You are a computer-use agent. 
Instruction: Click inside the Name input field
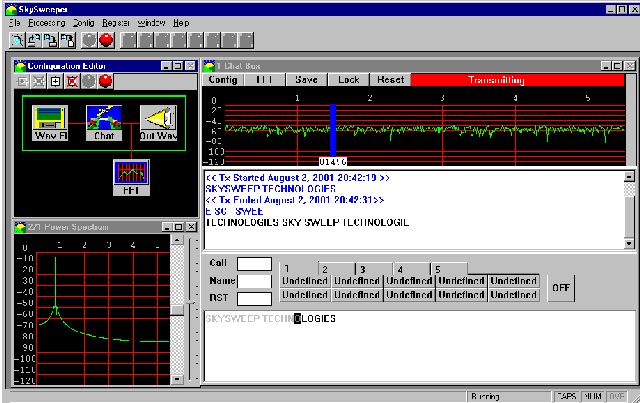[x=254, y=281]
